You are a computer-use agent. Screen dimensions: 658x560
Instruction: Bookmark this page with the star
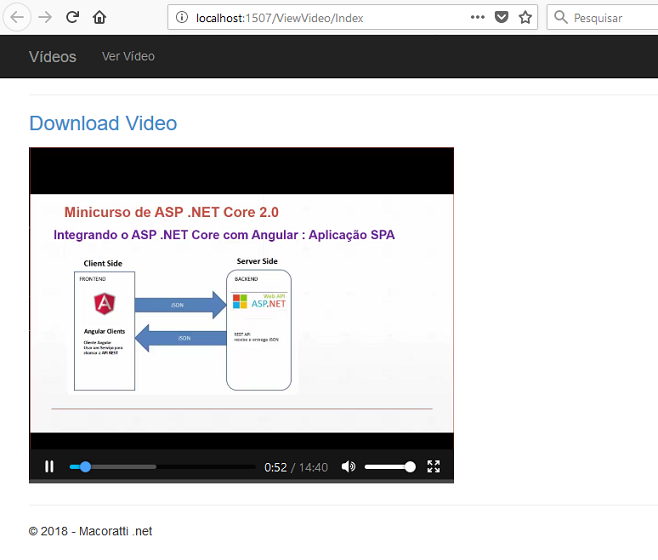point(525,17)
